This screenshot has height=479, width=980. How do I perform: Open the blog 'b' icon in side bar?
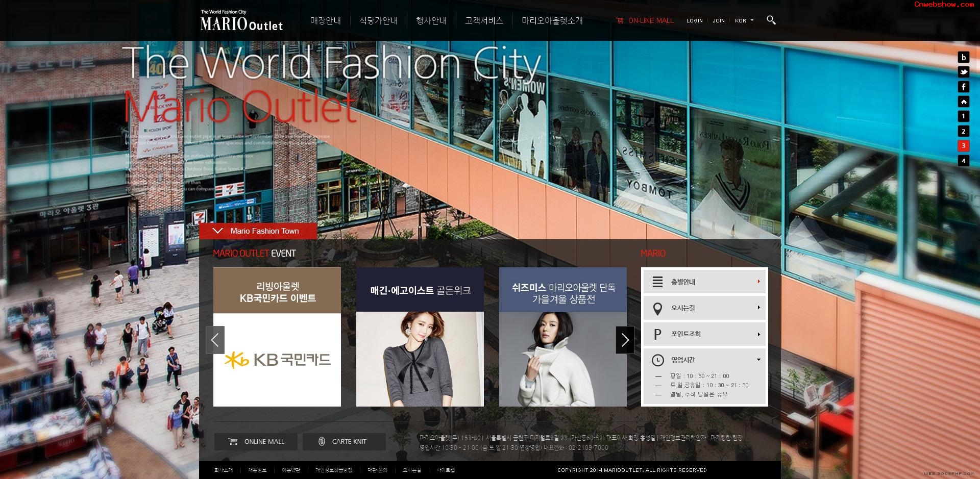pyautogui.click(x=963, y=58)
